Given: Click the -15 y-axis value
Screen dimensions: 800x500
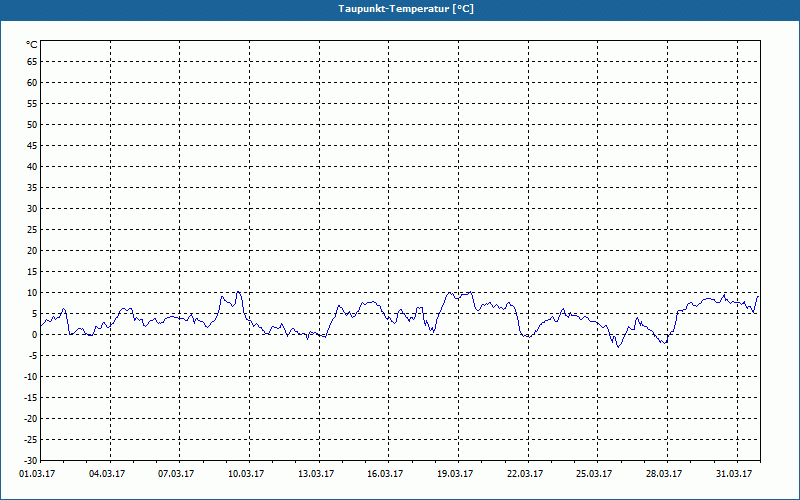Looking at the screenshot, I should tap(31, 397).
